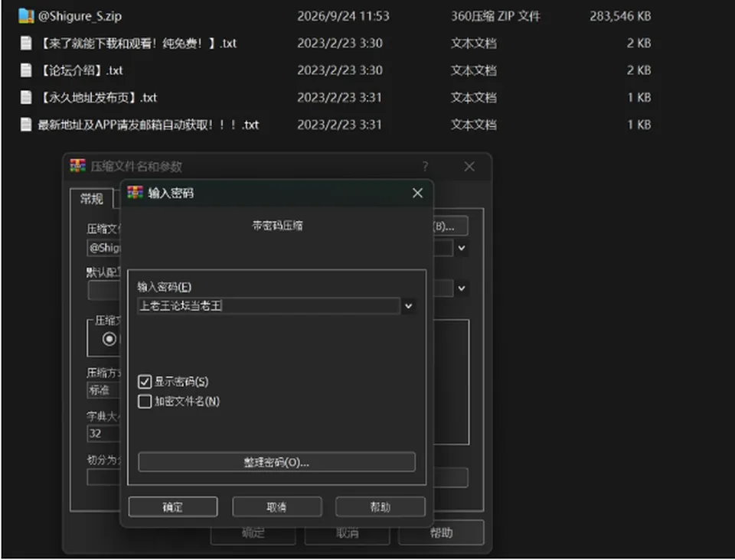The image size is (735, 560).
Task: Click the icon of 最新地址及APP请发邮箱自动获取.txt
Action: pos(26,125)
